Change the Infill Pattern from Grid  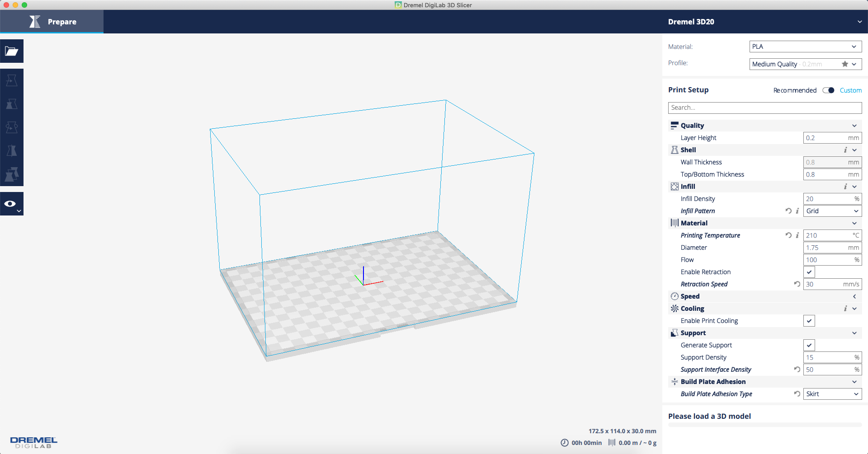pyautogui.click(x=832, y=211)
